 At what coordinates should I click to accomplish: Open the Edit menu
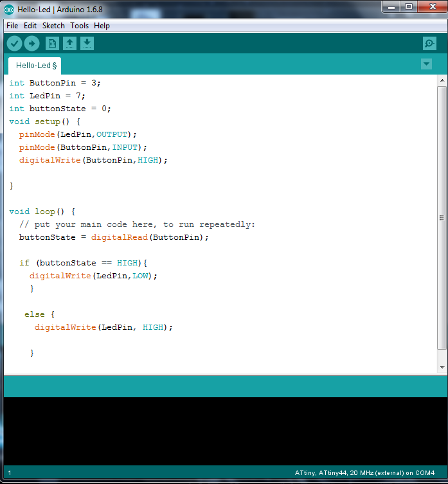[30, 26]
